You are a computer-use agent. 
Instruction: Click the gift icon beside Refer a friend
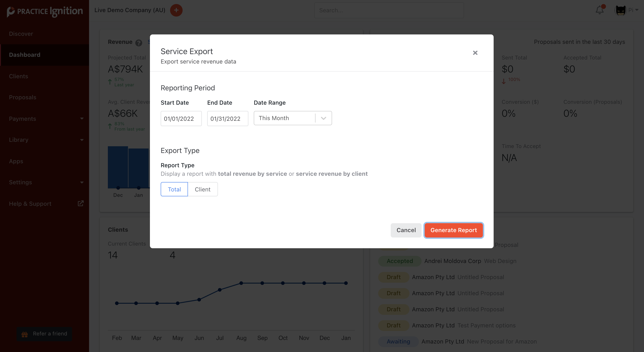pyautogui.click(x=25, y=334)
